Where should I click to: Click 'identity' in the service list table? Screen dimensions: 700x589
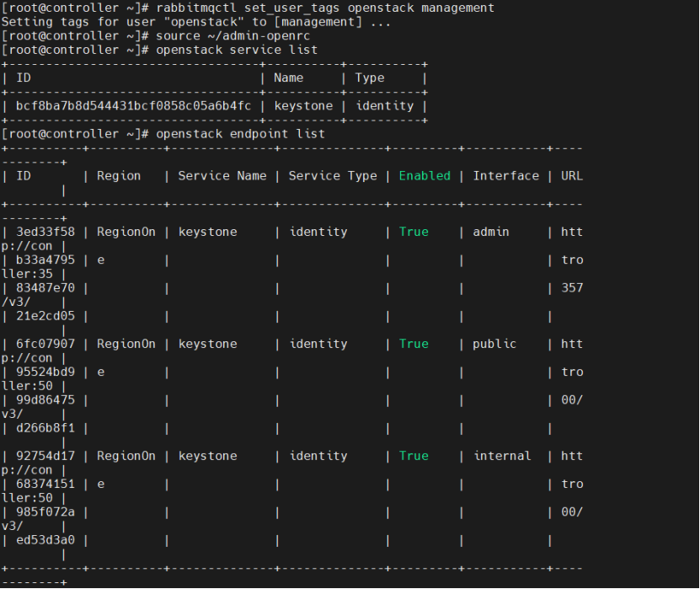point(384,106)
